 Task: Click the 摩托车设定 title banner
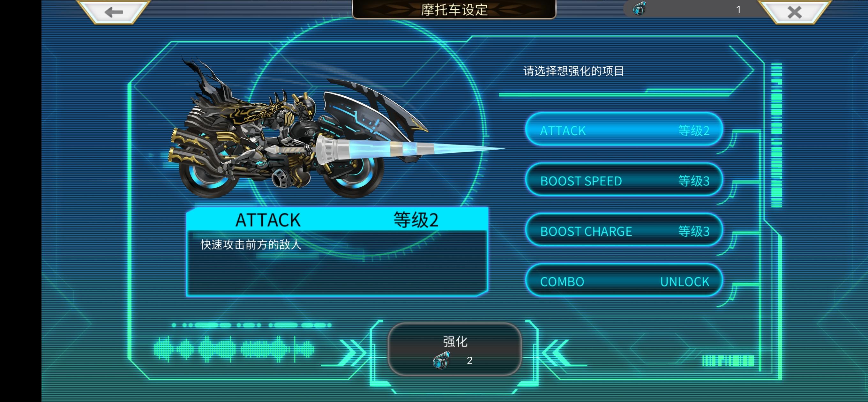pyautogui.click(x=454, y=10)
